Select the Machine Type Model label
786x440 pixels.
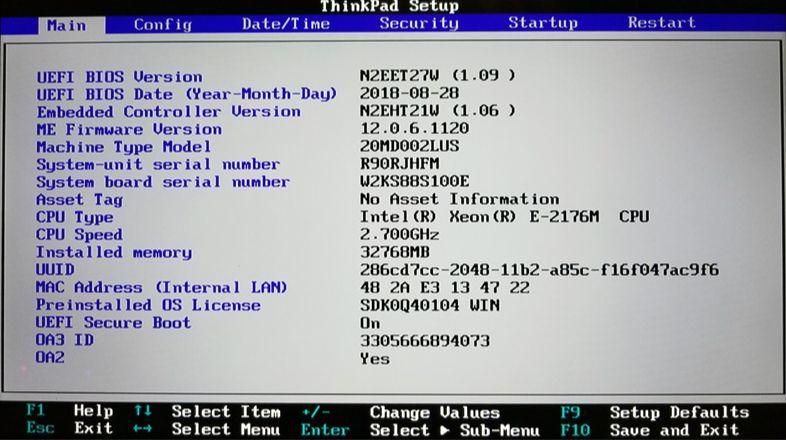123,147
